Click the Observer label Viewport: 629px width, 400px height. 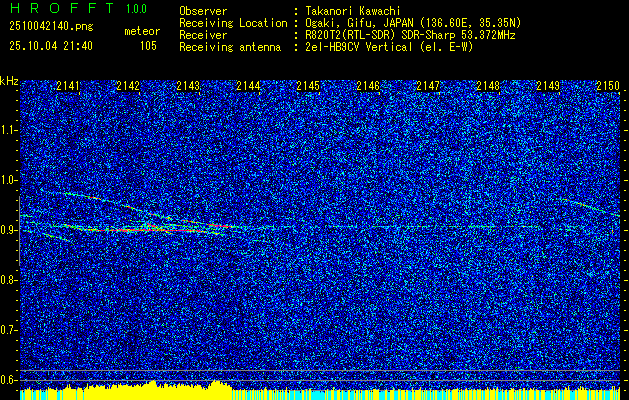(x=203, y=11)
